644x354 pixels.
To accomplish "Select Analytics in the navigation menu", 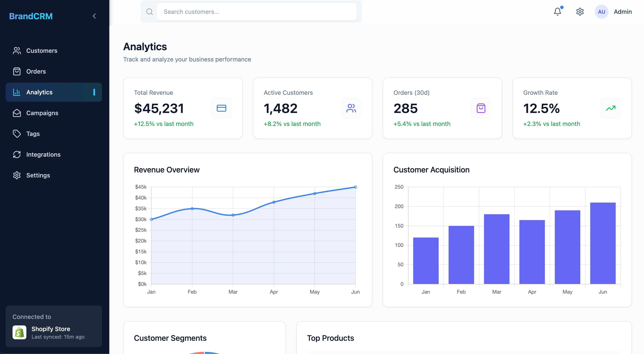I will 39,92.
